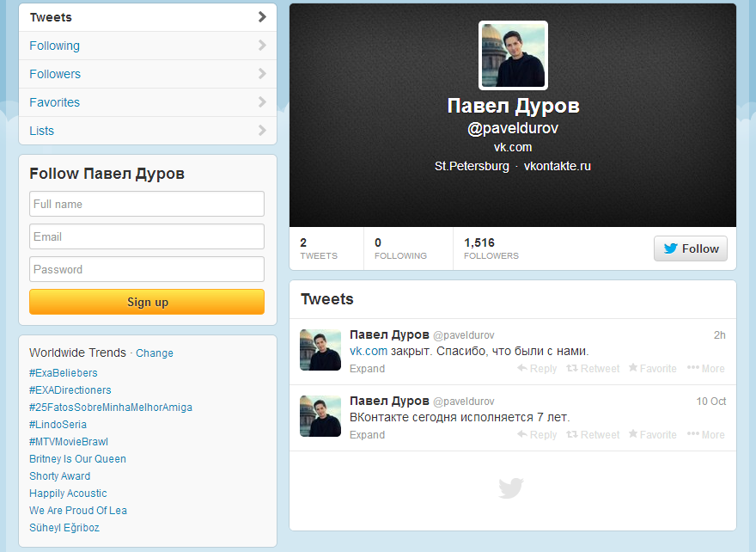Click avatar on the 10 Oct tweet
Viewport: 756px width, 552px height.
tap(320, 416)
